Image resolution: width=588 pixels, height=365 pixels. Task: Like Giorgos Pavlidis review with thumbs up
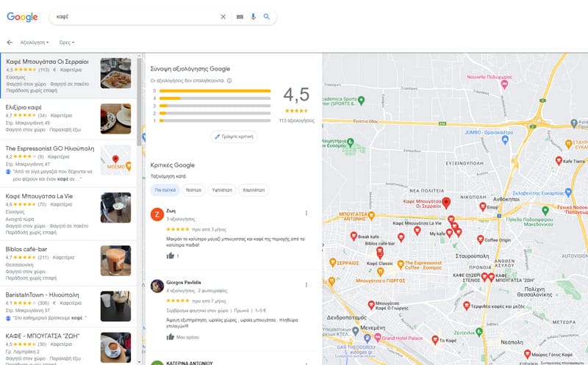171,337
